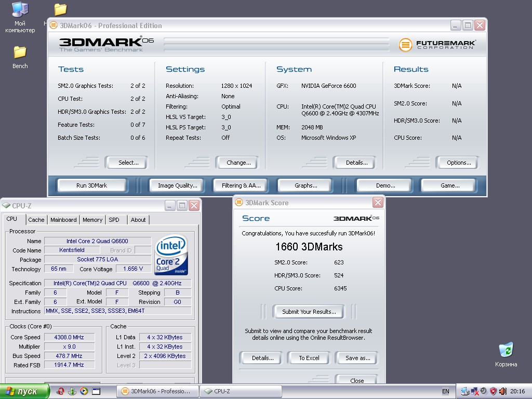The image size is (532, 399).
Task: Switch to the Cache tab in CPU-Z
Action: [36, 220]
